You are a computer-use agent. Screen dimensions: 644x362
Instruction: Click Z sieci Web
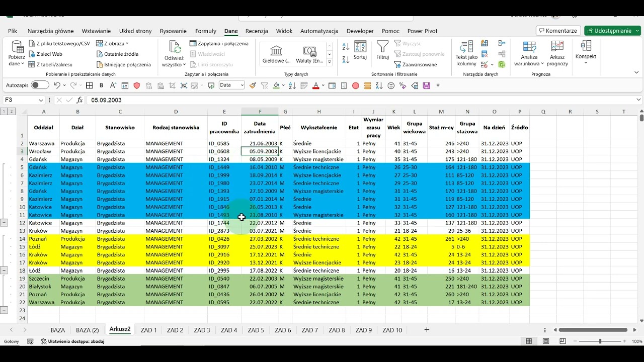click(45, 54)
